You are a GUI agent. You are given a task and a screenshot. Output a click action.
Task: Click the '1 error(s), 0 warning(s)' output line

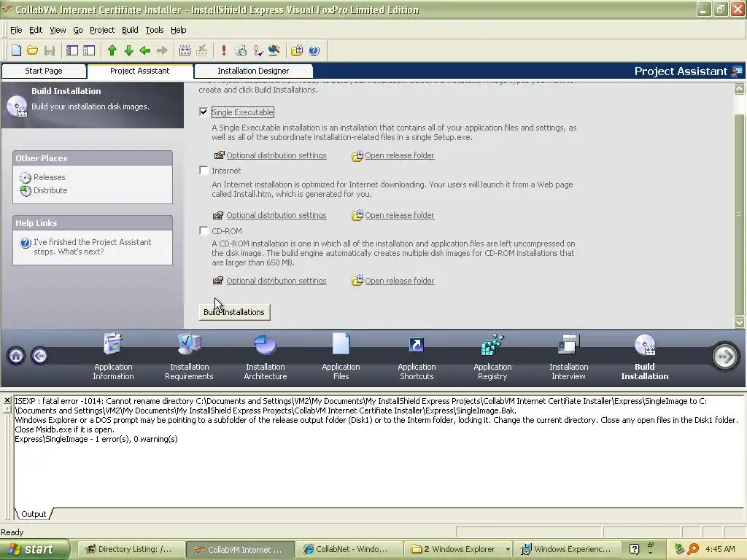click(96, 439)
